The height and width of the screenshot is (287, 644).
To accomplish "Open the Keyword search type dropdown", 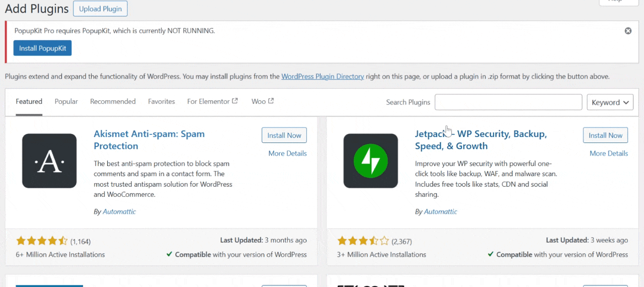I will tap(610, 102).
